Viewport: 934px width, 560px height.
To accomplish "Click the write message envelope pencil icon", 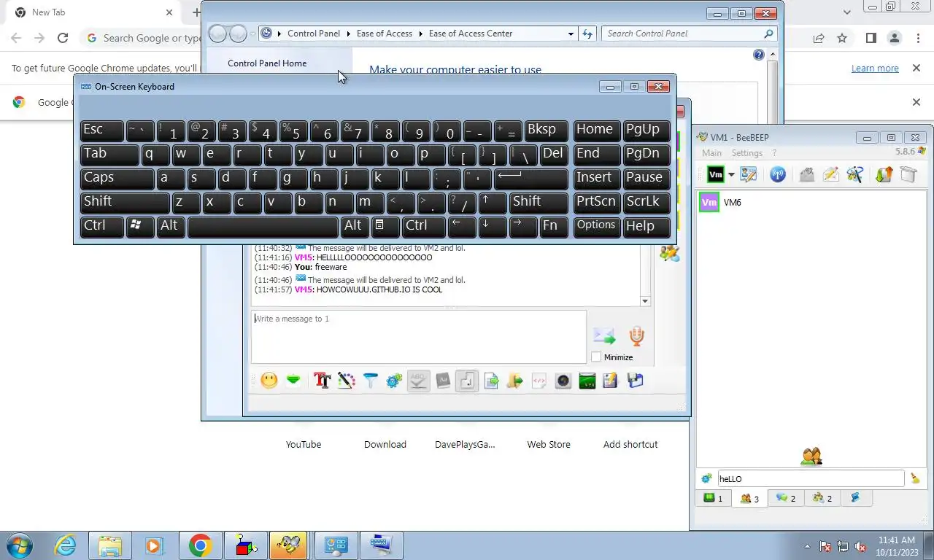I will [x=830, y=174].
